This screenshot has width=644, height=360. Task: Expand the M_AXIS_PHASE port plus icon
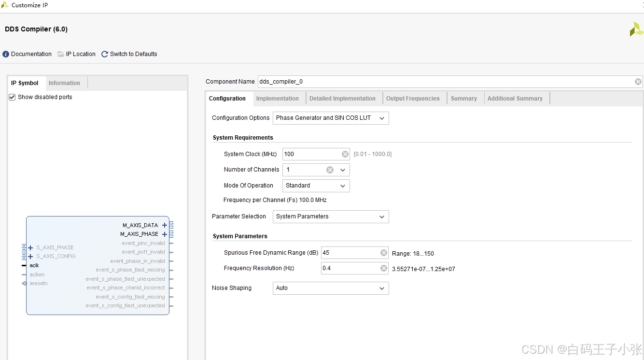point(165,234)
